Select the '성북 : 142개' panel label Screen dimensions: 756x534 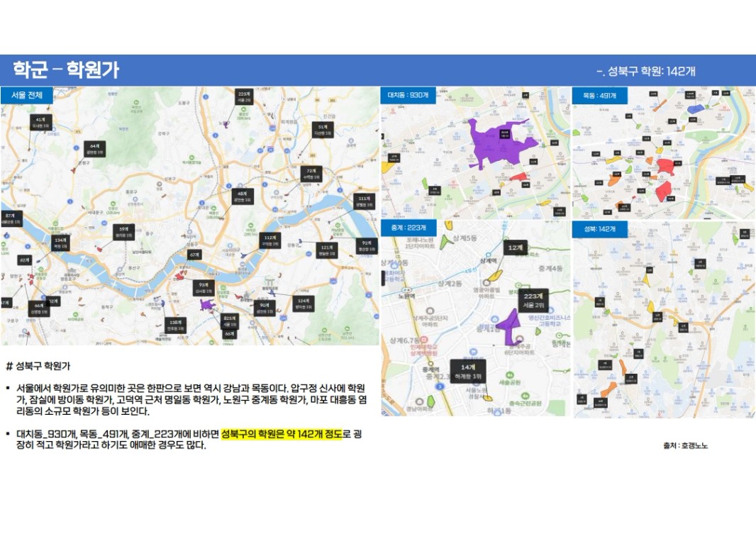pyautogui.click(x=599, y=229)
